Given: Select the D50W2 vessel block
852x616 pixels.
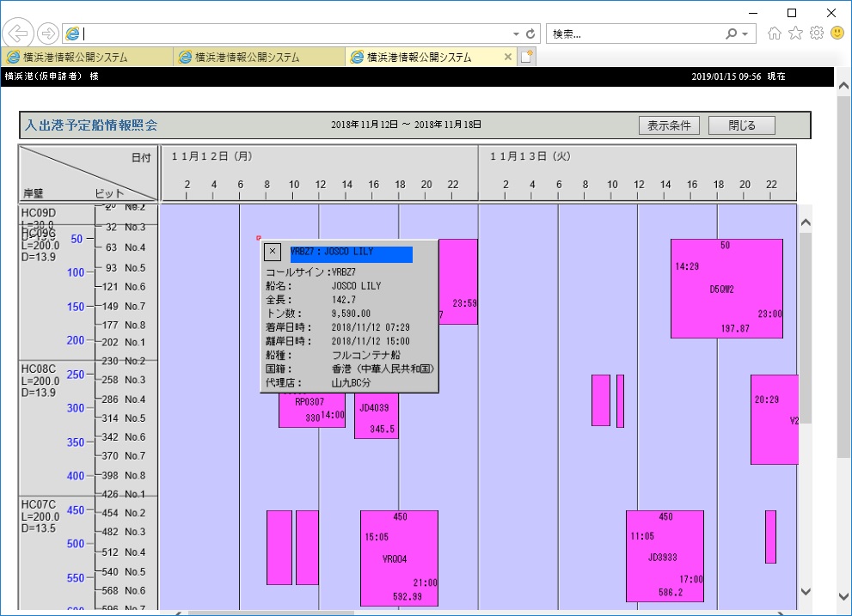Looking at the screenshot, I should coord(726,289).
